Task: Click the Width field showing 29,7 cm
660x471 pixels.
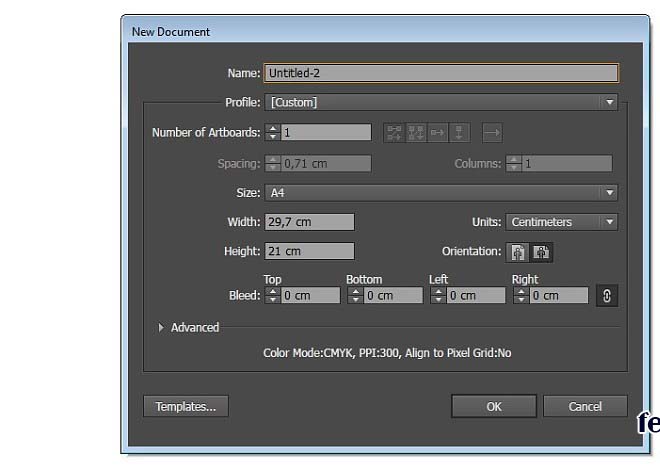Action: coord(309,222)
